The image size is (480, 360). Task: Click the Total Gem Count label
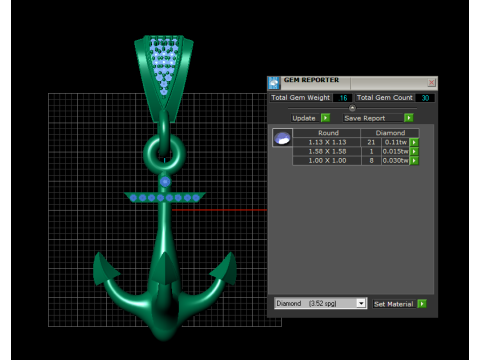[384, 98]
